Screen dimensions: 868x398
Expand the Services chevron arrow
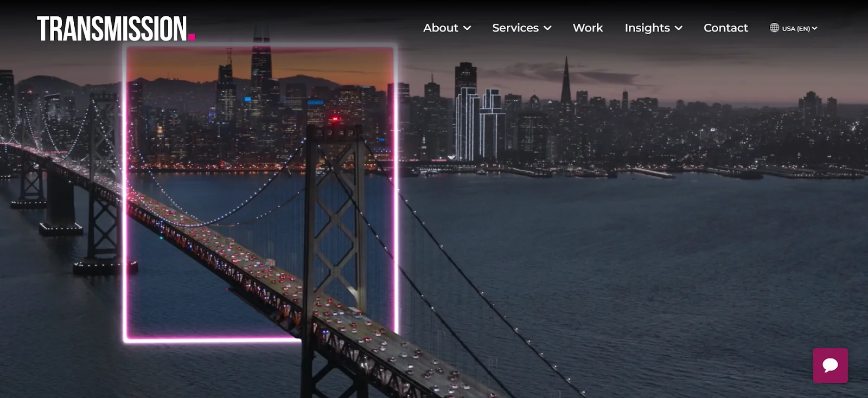coord(547,28)
